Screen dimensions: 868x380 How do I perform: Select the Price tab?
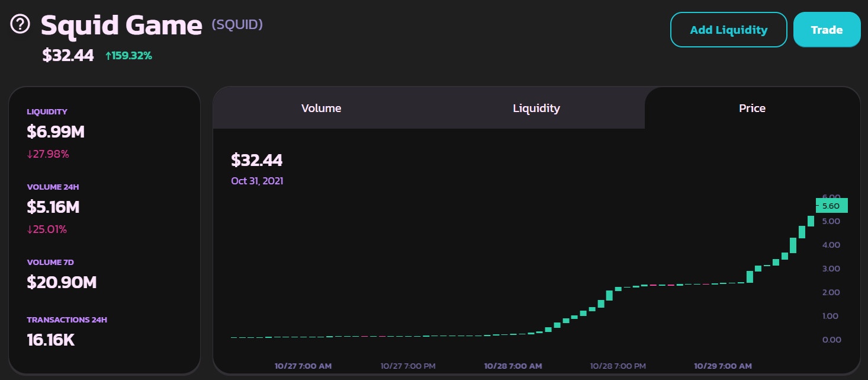point(752,108)
